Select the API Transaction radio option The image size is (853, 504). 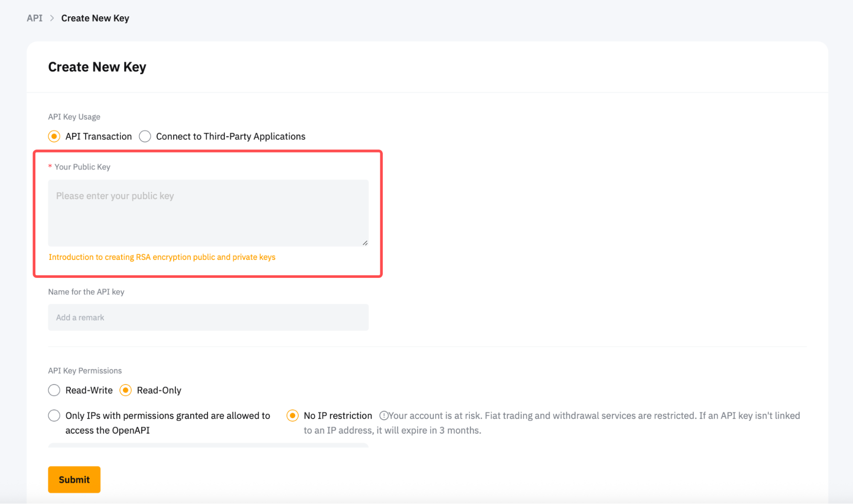[x=54, y=137]
